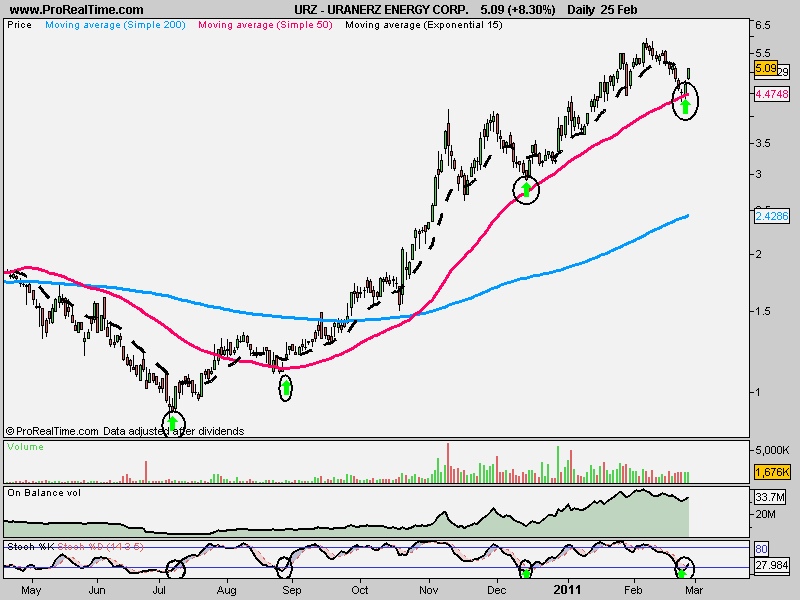Click the yellow 1,676K volume value tag
Viewport: 800px width, 600px height.
[772, 472]
